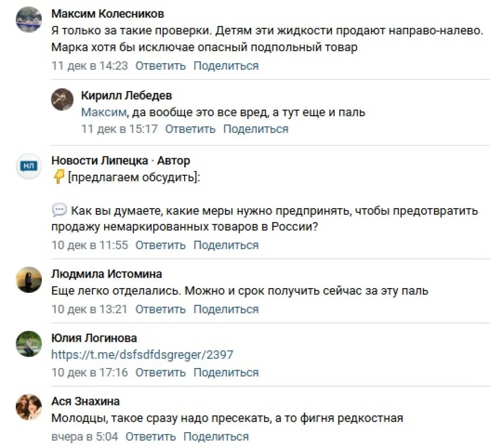
Task: Click the Максим mention in Кирилл's reply
Action: [103, 112]
